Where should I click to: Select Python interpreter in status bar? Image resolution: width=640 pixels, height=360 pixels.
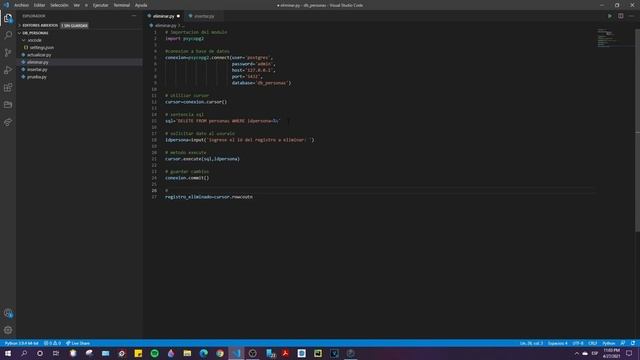tap(22, 343)
